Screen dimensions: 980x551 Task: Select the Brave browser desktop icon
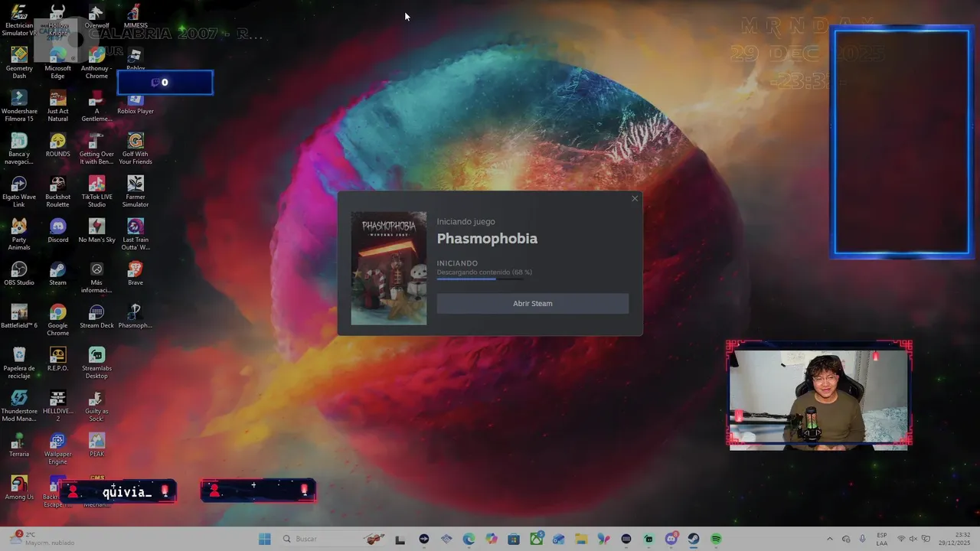point(136,273)
